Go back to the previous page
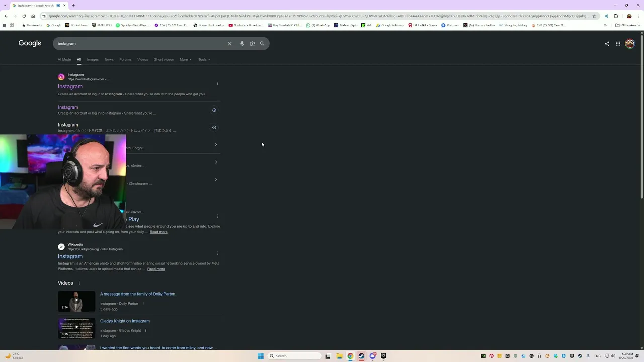 coord(6,16)
